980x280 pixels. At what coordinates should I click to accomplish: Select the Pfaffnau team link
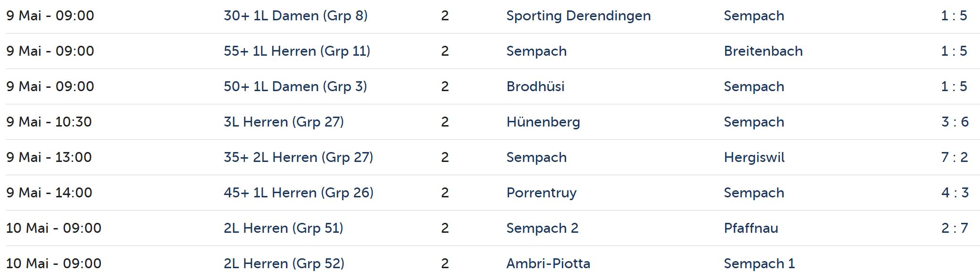pyautogui.click(x=751, y=228)
